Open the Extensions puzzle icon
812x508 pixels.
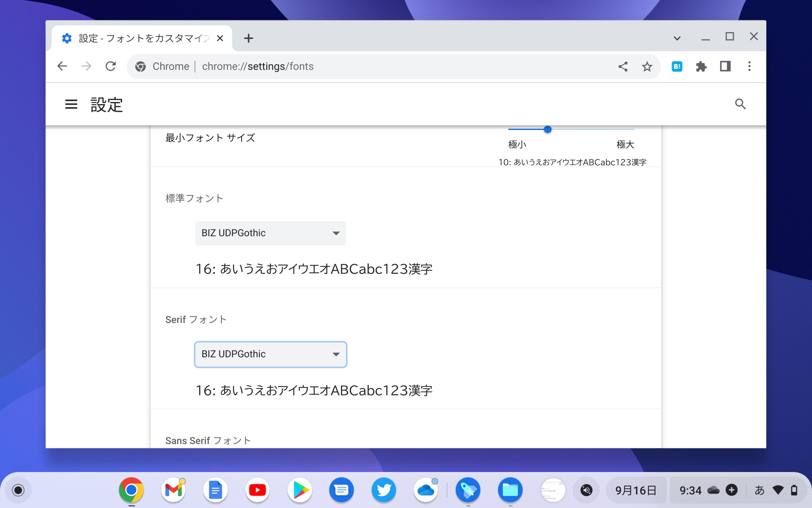point(701,66)
